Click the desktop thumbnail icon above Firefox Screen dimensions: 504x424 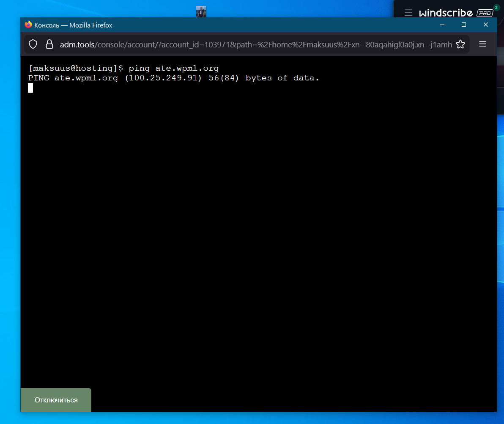click(x=201, y=11)
